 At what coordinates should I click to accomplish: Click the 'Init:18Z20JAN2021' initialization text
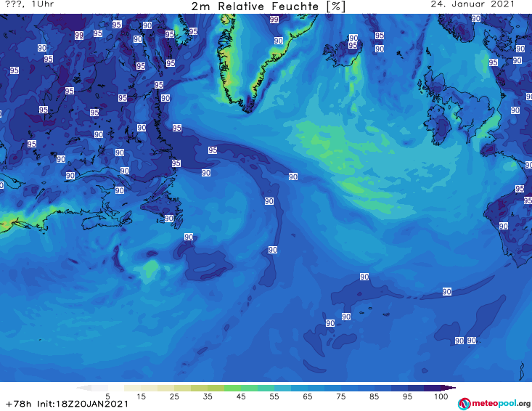(x=83, y=404)
